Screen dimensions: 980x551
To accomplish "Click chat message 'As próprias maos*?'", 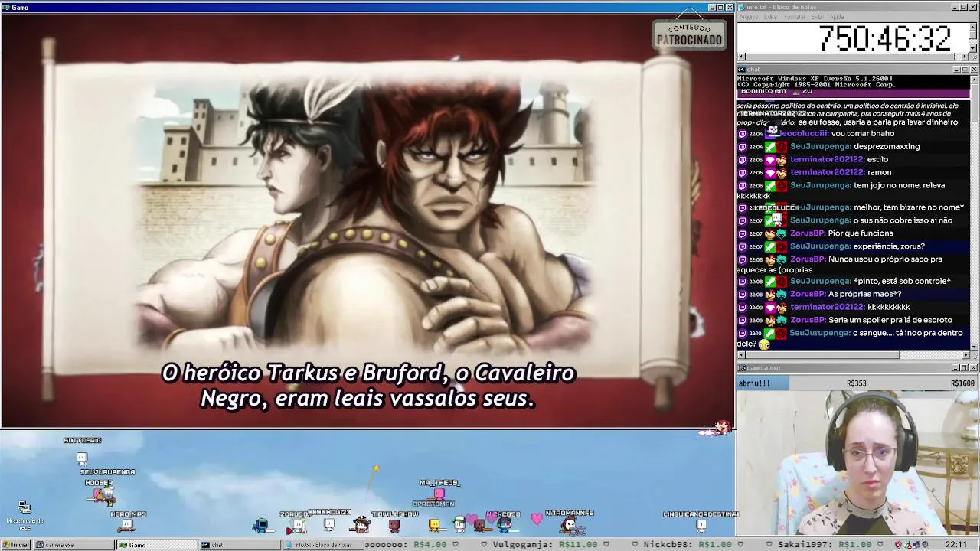I will pyautogui.click(x=864, y=294).
